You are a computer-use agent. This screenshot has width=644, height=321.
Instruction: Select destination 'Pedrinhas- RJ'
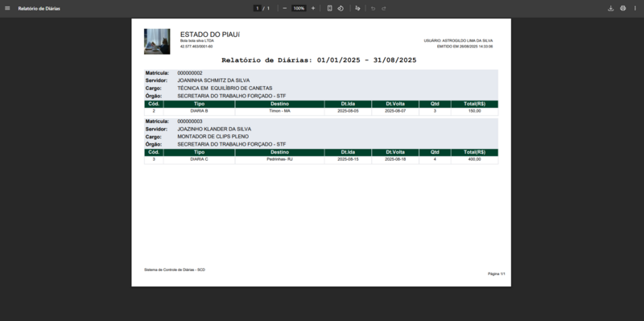[279, 159]
